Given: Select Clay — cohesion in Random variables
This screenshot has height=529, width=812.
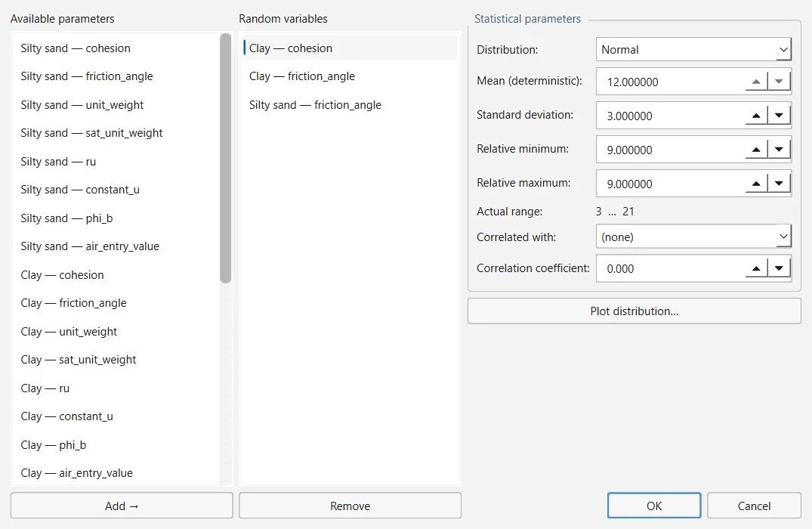Looking at the screenshot, I should 350,48.
